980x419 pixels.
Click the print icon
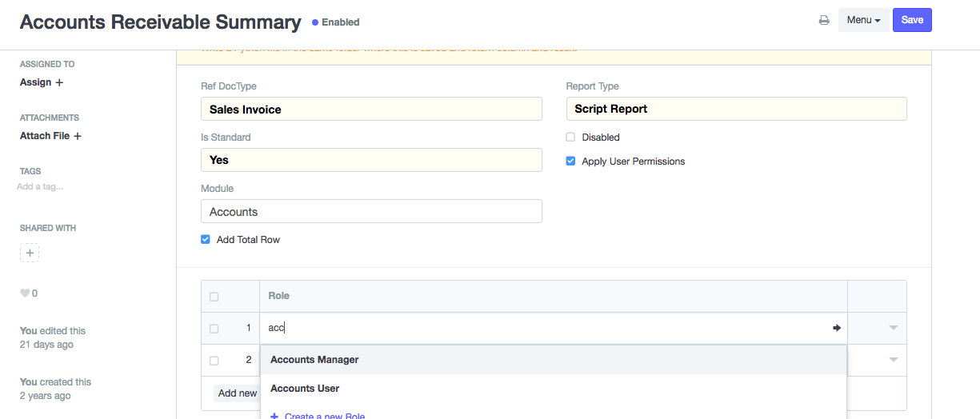pyautogui.click(x=824, y=21)
